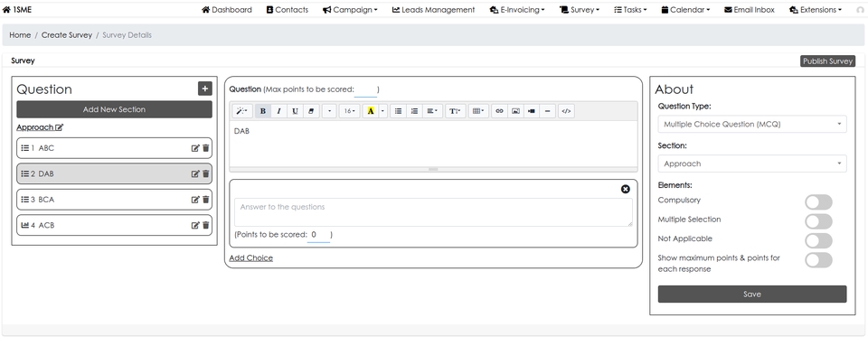The image size is (868, 346).
Task: Insert an ordered numbered list
Action: click(x=414, y=111)
